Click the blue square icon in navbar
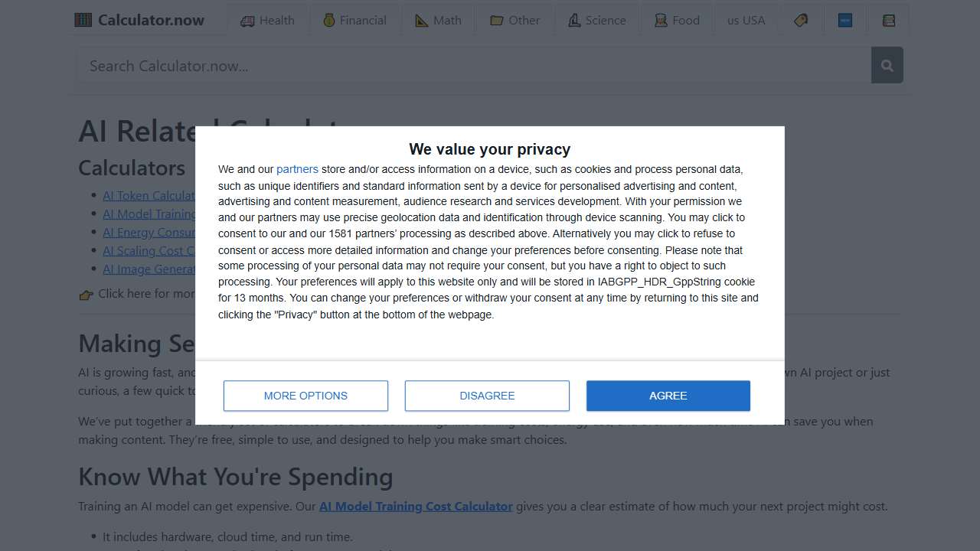 tap(845, 21)
